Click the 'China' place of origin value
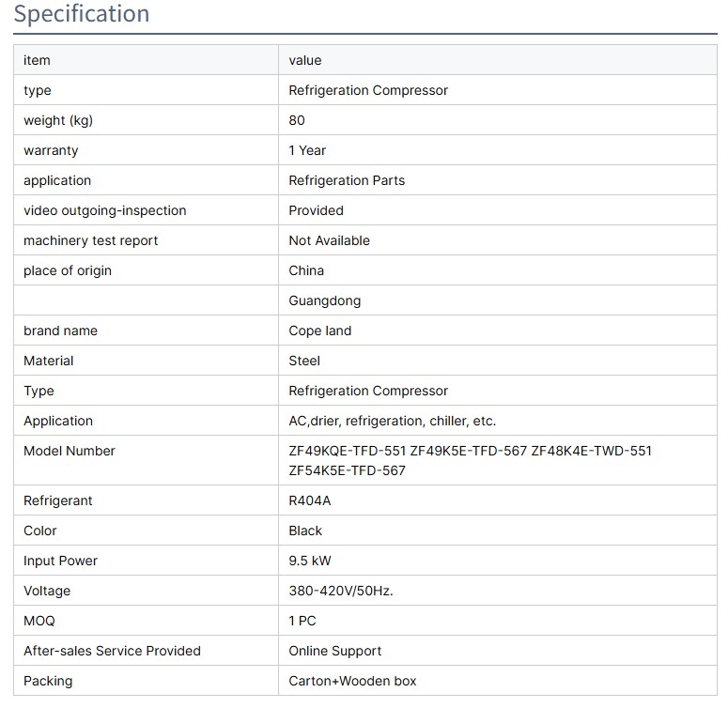The height and width of the screenshot is (708, 728). click(x=306, y=270)
